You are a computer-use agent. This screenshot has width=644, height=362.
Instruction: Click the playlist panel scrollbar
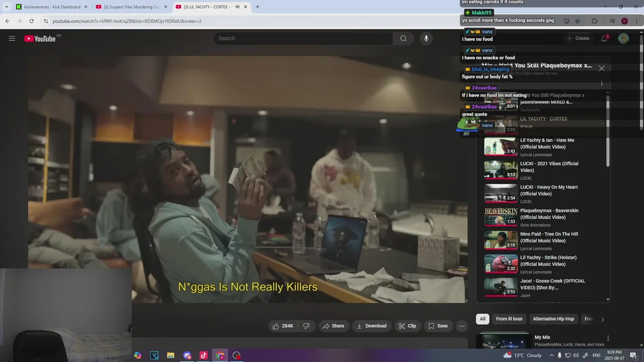tap(608, 131)
